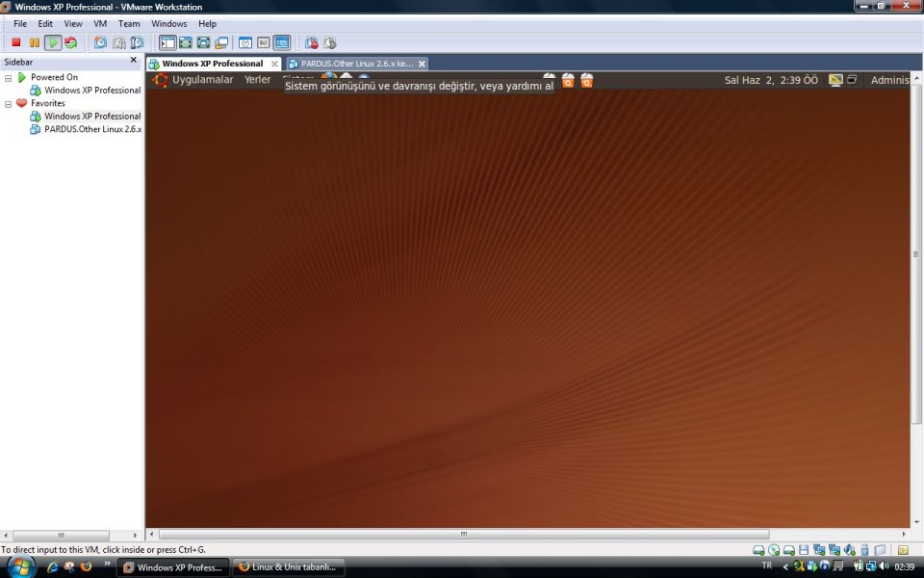Open the Yerler menu in guest panel
The image size is (924, 578).
258,80
